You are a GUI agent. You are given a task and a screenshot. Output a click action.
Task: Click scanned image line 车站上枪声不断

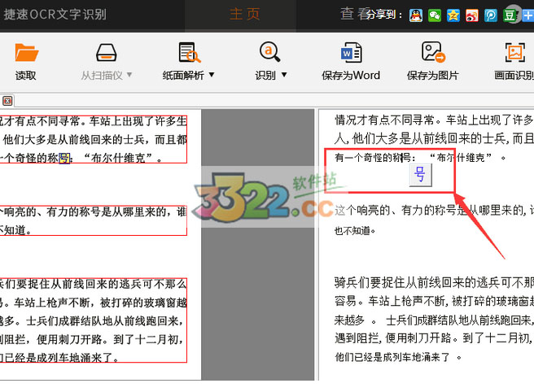coord(94,303)
